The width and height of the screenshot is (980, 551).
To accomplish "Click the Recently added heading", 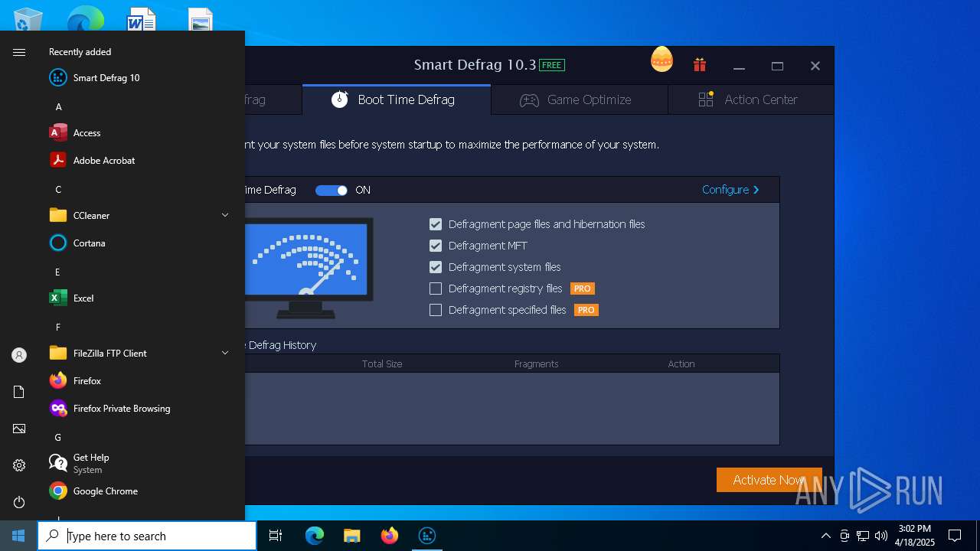I will click(x=80, y=52).
